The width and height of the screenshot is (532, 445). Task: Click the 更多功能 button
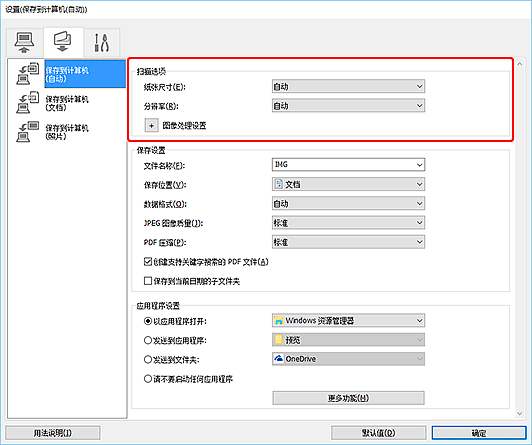point(348,398)
